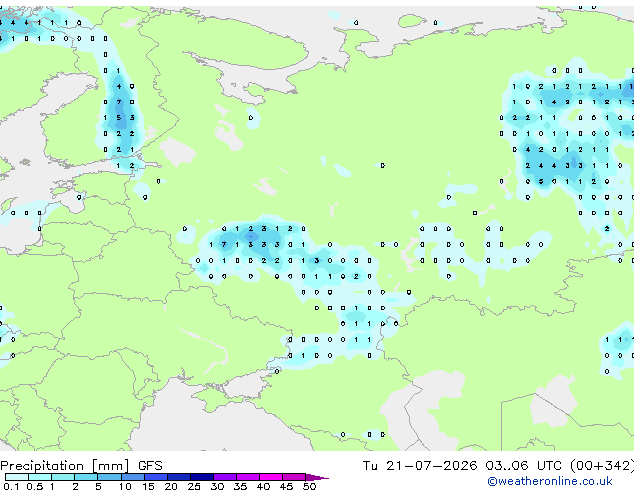This screenshot has height=490, width=634.
Task: Select the 0.5–1 mm legend color swatch
Action: click(x=40, y=477)
